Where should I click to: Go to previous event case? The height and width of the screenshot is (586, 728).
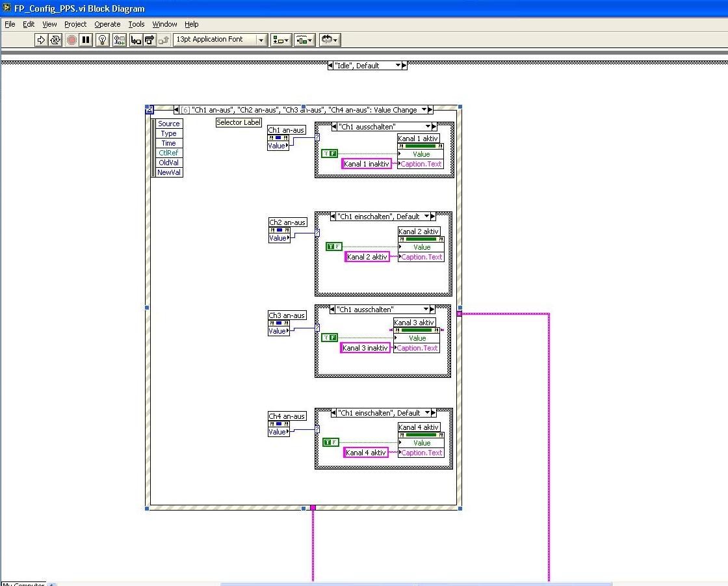176,110
